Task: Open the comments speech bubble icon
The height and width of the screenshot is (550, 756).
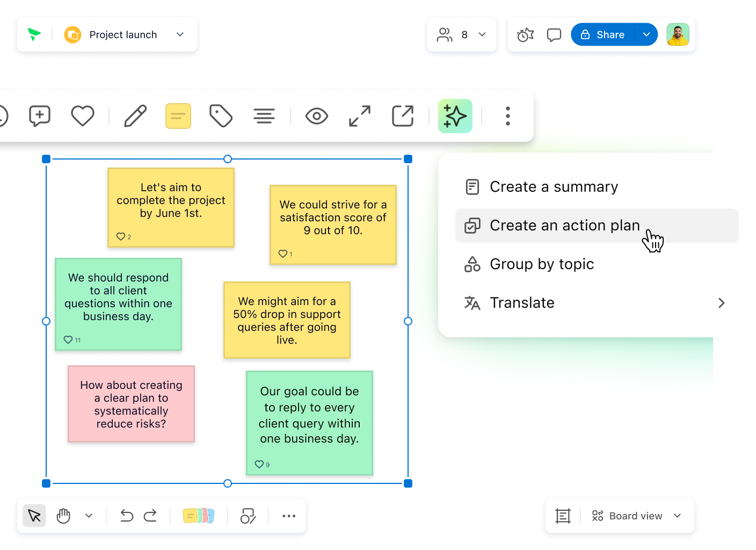Action: point(554,34)
